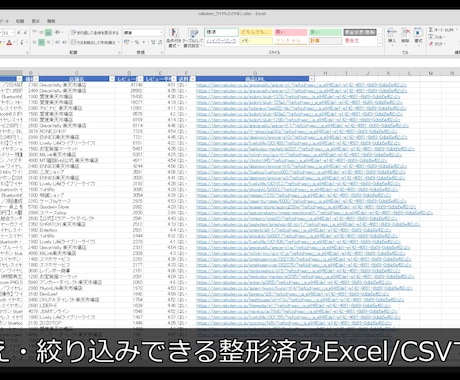The image size is (460, 380).
Task: Click accounting number format icon
Action: tap(127, 42)
